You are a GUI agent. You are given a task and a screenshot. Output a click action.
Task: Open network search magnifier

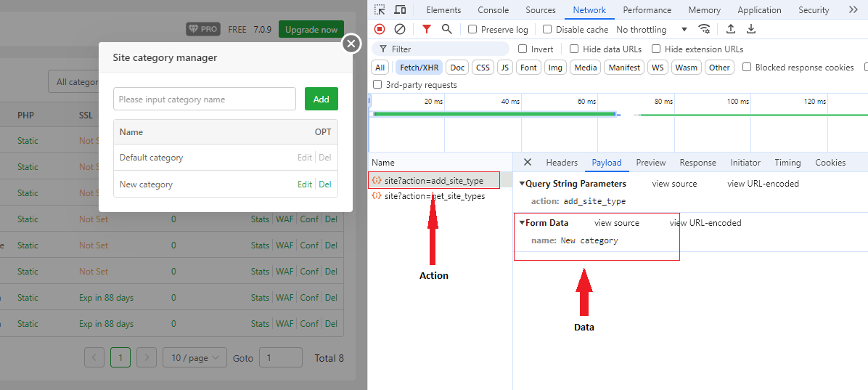tap(446, 29)
